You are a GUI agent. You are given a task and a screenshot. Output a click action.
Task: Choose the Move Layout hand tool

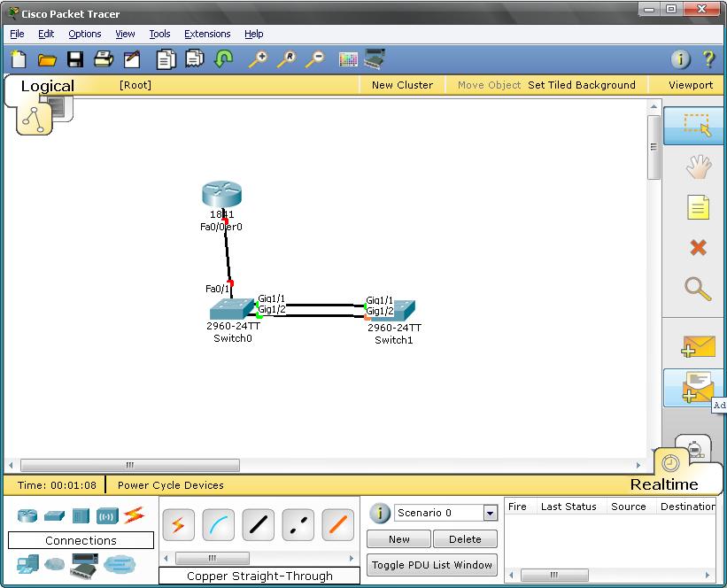click(699, 166)
